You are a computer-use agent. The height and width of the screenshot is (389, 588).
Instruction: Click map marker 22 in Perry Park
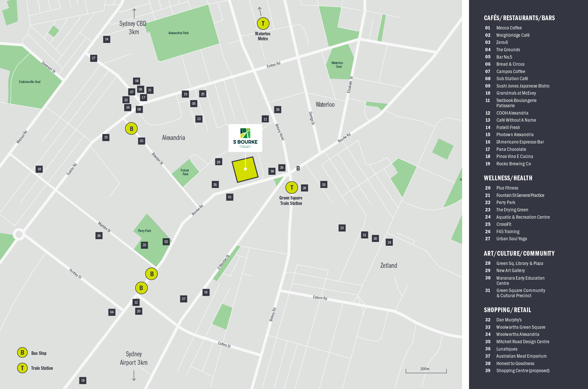coord(144,245)
